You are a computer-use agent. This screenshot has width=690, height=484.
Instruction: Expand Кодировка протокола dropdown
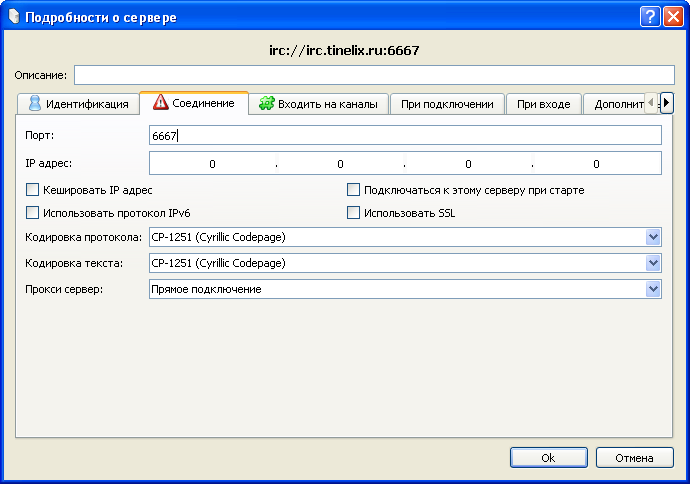(x=653, y=237)
